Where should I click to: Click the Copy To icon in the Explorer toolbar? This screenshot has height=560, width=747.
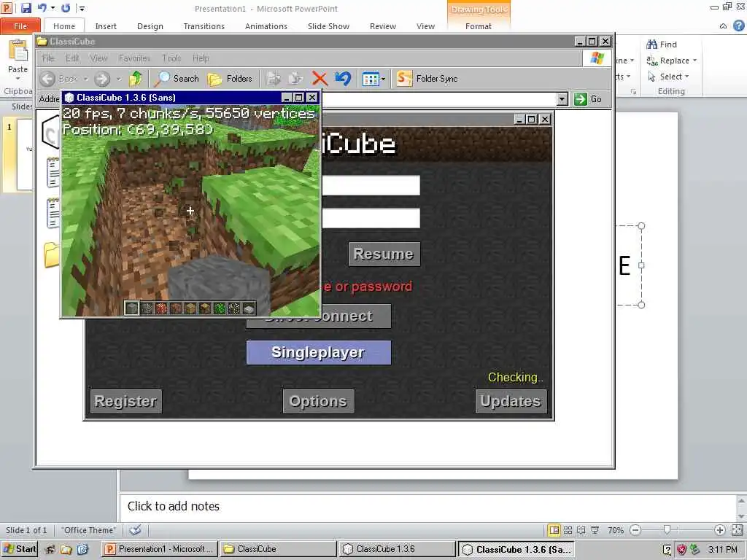(x=295, y=79)
